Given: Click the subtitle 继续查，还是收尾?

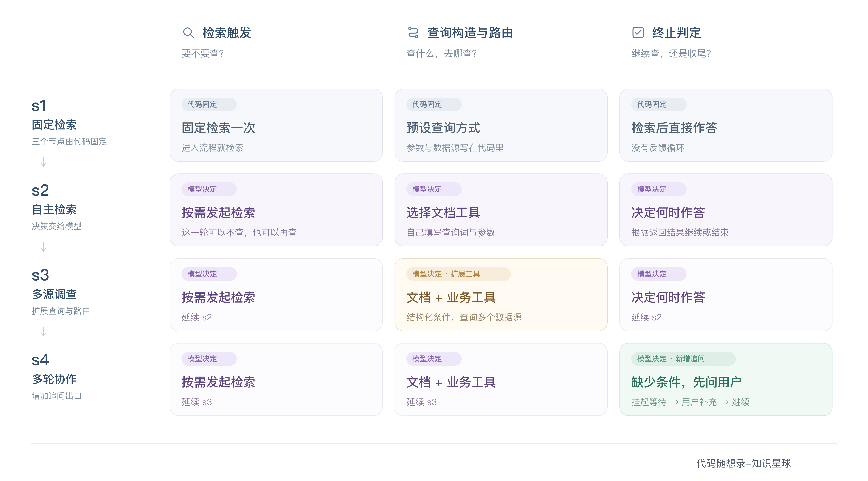Looking at the screenshot, I should click(671, 53).
